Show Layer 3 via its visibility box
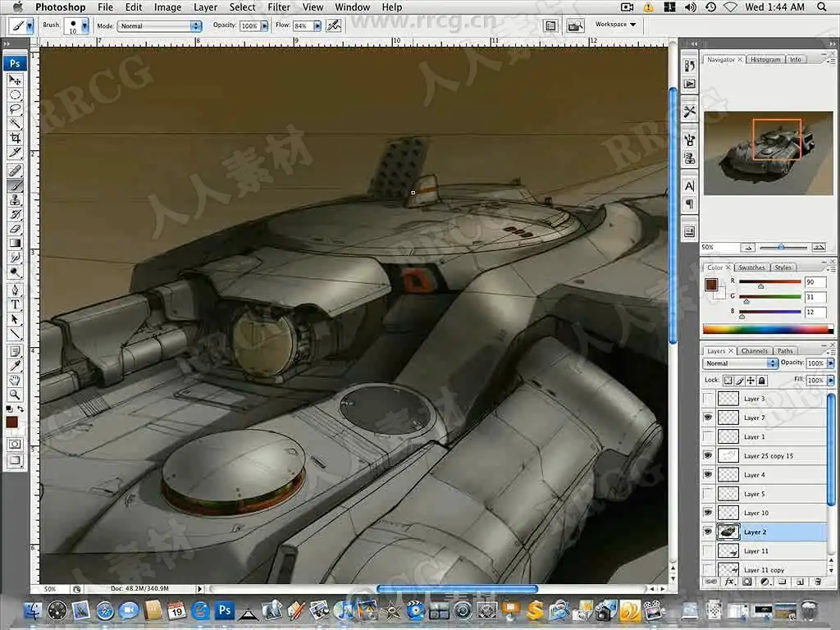Screen dimensions: 840x630 pos(708,399)
